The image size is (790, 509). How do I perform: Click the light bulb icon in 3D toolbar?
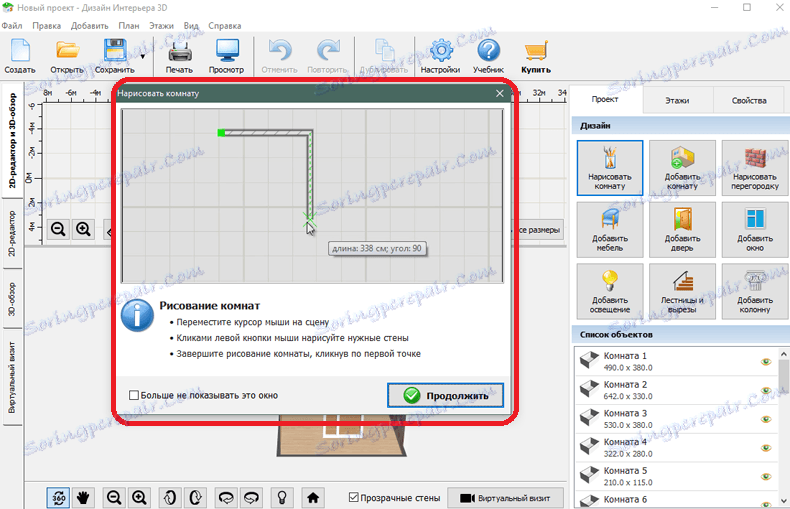tap(282, 498)
